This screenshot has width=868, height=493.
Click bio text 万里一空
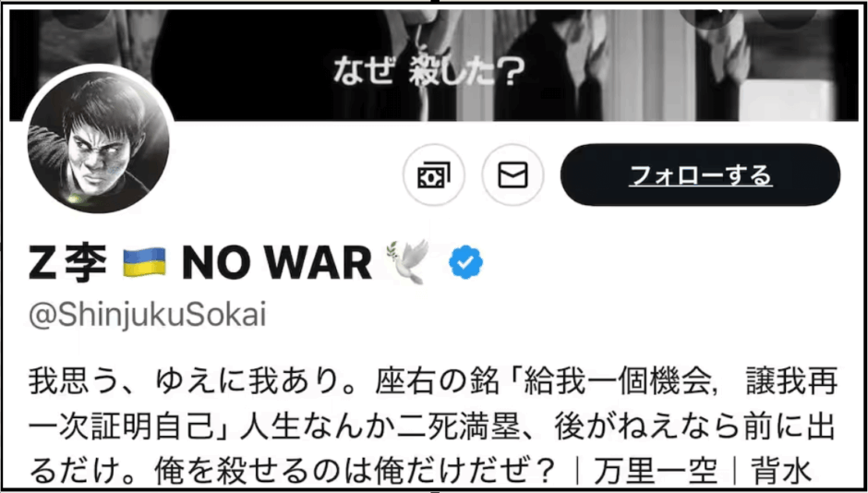point(656,471)
